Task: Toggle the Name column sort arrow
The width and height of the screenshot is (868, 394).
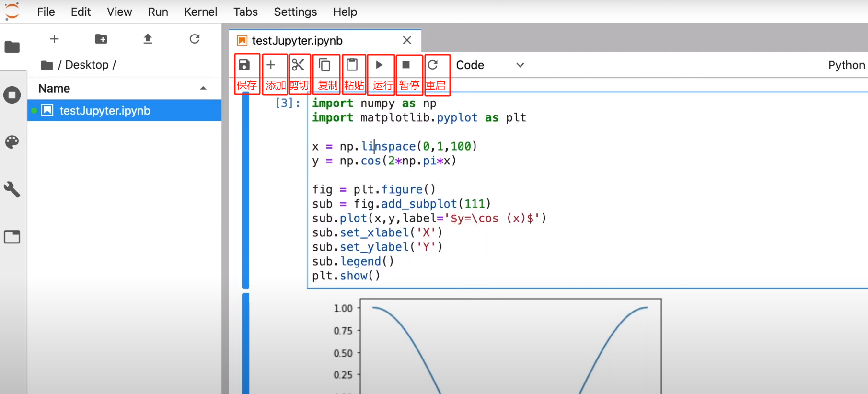Action: (203, 88)
